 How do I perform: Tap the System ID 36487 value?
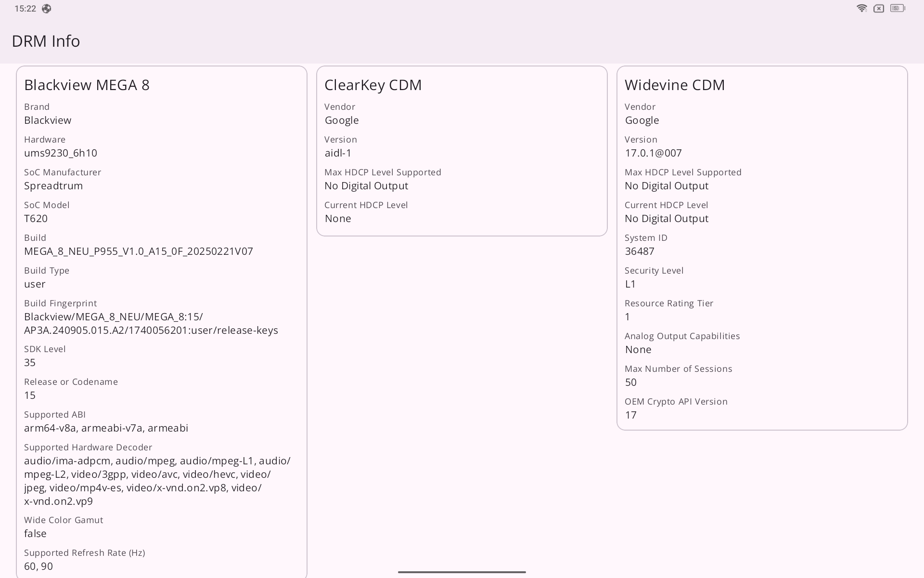click(639, 251)
